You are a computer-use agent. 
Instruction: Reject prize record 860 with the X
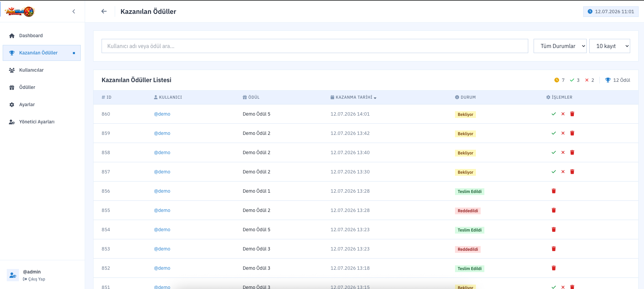click(563, 114)
